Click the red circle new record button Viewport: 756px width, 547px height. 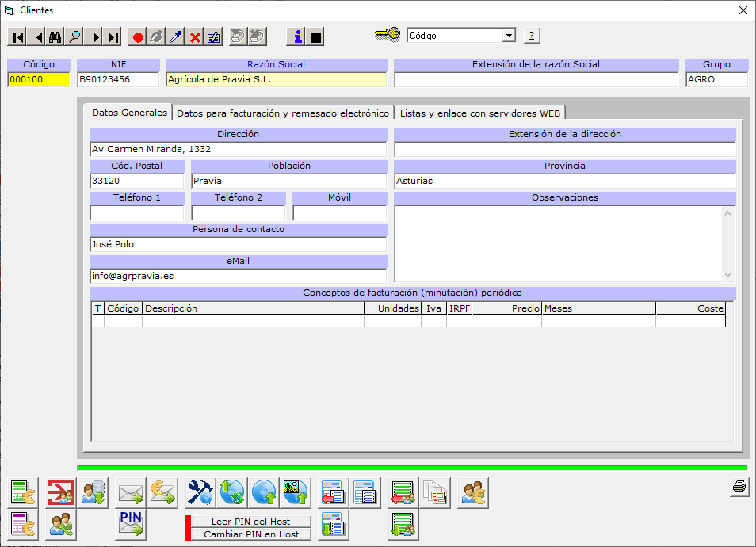pyautogui.click(x=138, y=36)
